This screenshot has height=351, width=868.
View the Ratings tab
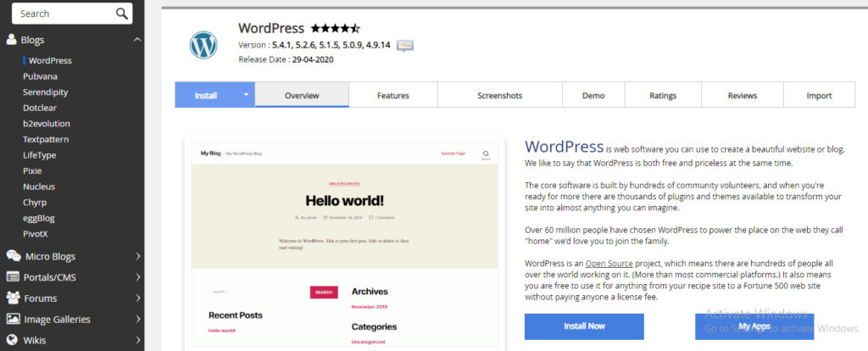(663, 95)
